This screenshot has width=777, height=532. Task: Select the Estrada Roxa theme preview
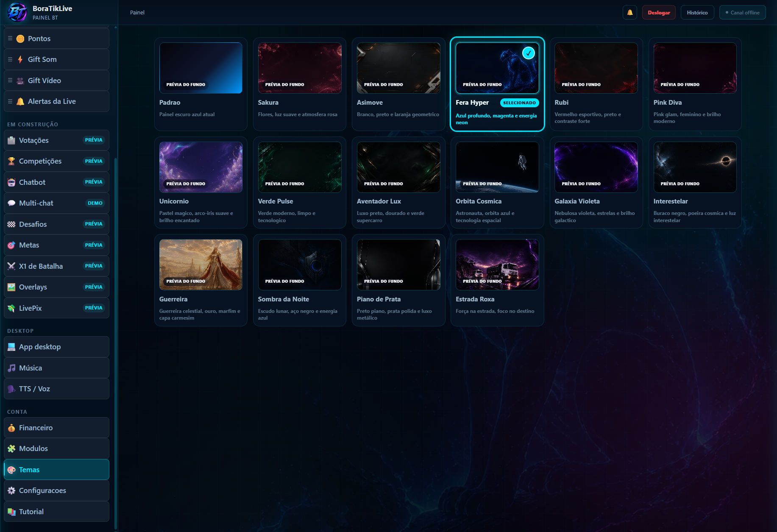pos(497,265)
